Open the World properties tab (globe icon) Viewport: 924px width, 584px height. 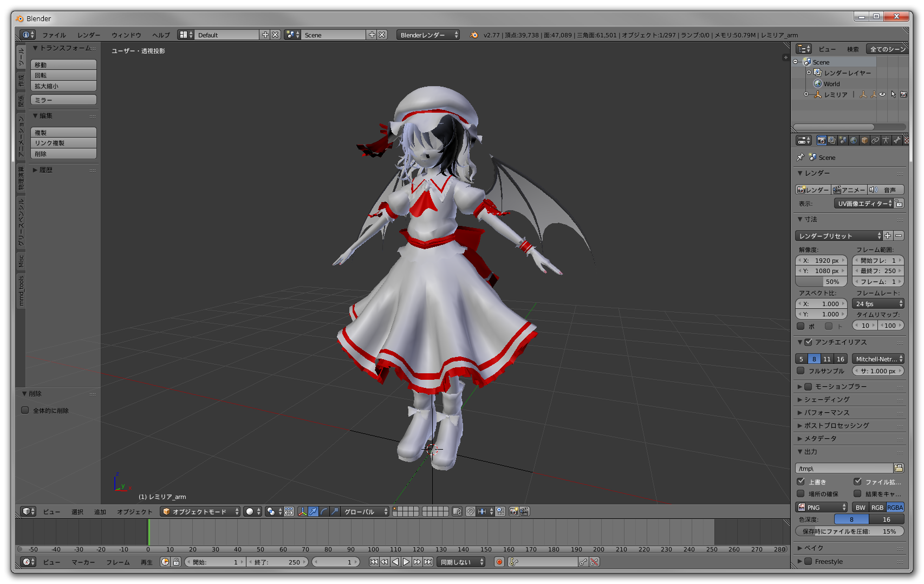[854, 140]
